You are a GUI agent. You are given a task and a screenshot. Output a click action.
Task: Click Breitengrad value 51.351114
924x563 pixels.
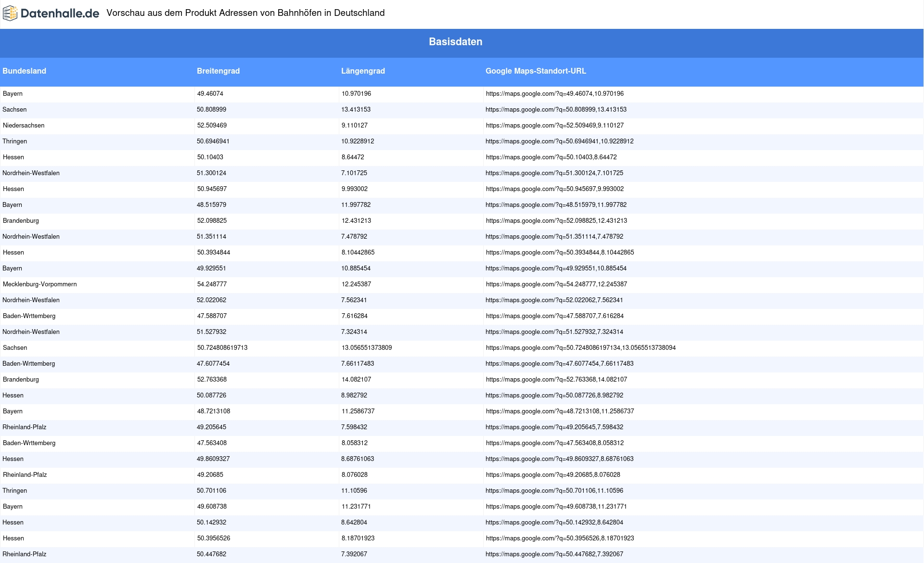[x=212, y=237]
